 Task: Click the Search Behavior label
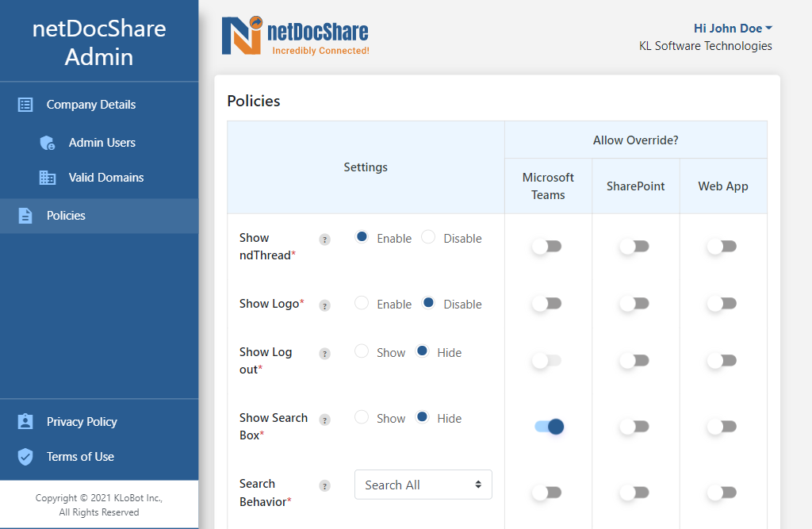pyautogui.click(x=265, y=493)
